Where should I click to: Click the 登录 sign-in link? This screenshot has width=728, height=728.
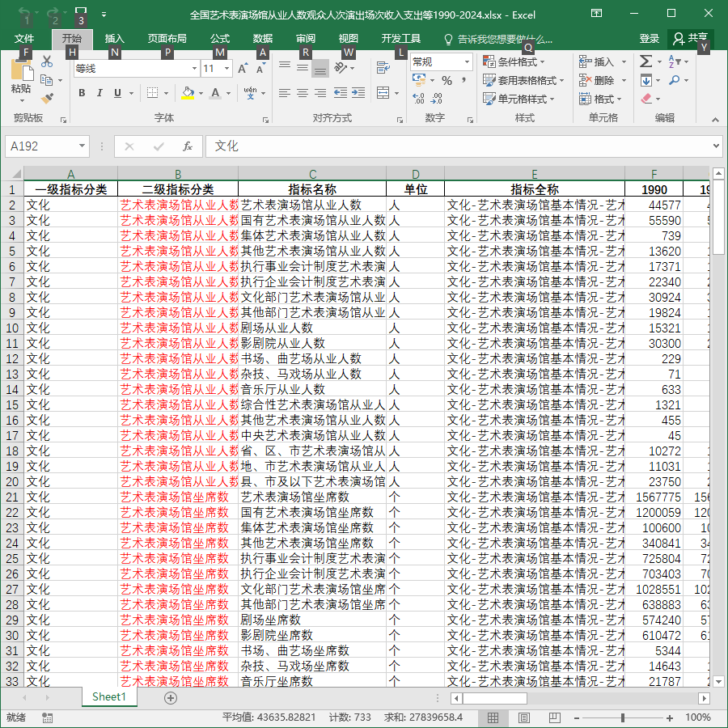pyautogui.click(x=649, y=39)
